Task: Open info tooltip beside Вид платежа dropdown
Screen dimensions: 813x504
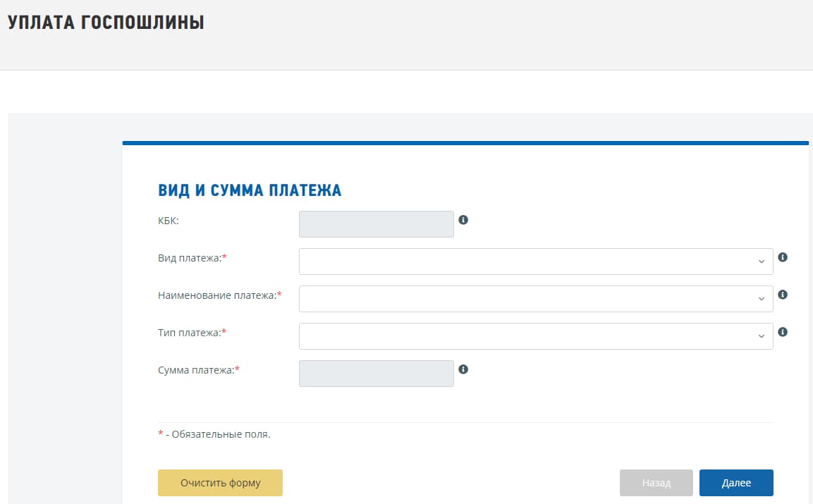Action: pyautogui.click(x=783, y=257)
